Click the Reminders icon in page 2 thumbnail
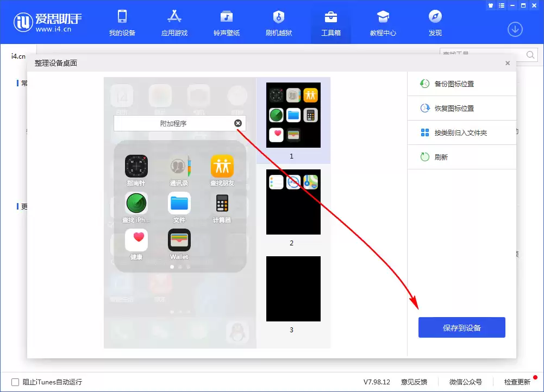Viewport: 544px width, 392px height. tap(276, 182)
